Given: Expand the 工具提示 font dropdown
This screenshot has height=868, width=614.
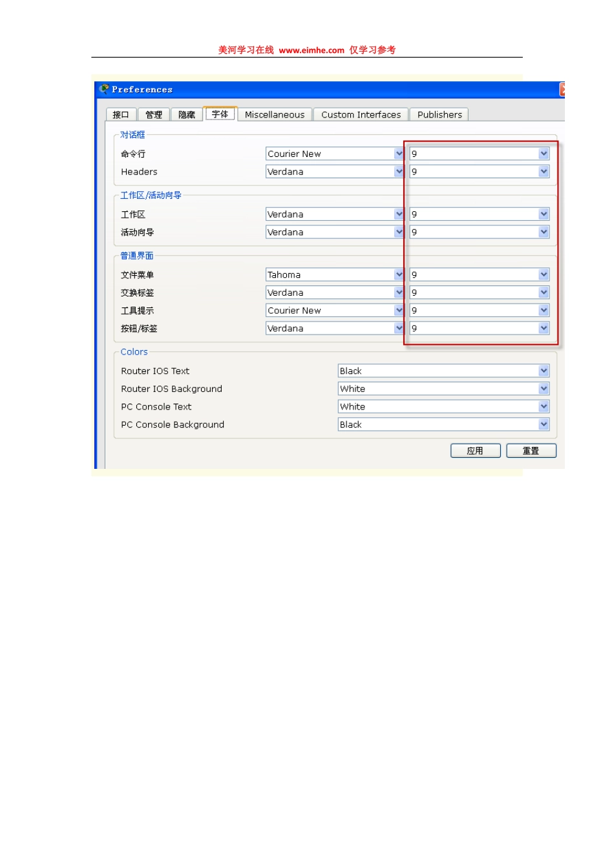Looking at the screenshot, I should [399, 310].
